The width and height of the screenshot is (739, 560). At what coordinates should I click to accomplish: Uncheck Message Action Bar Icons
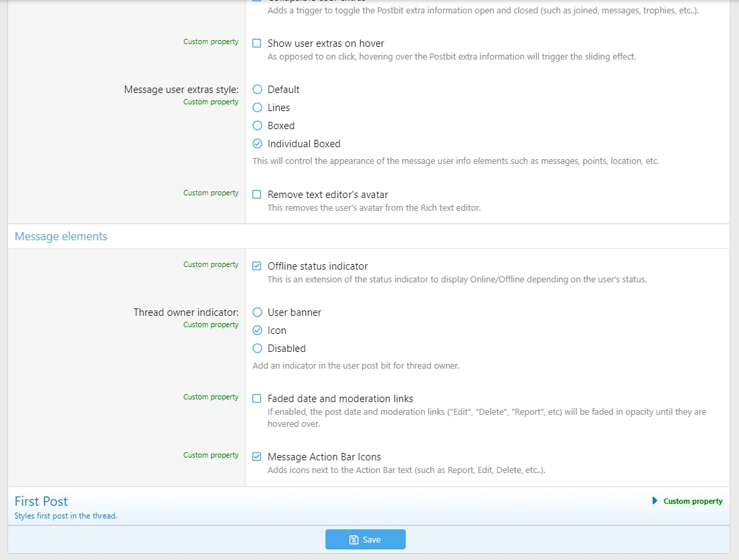point(257,457)
